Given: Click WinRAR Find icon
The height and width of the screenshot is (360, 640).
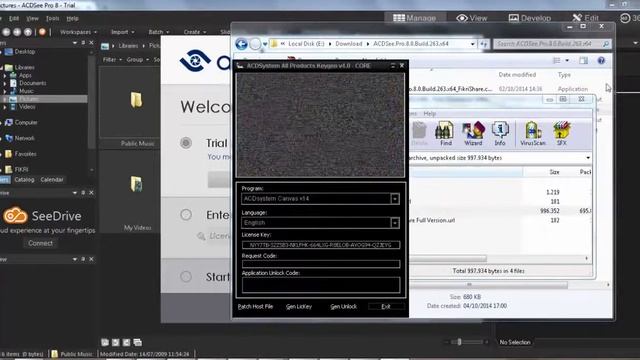Looking at the screenshot, I should pos(445,134).
